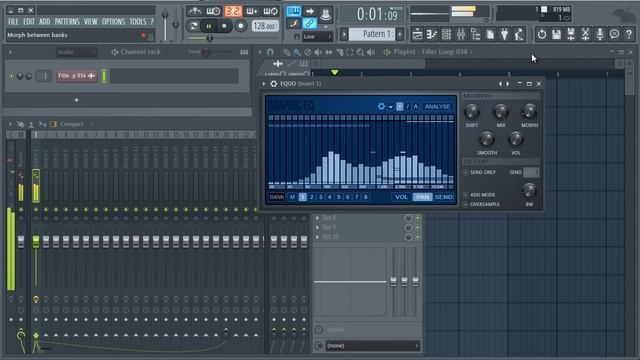Open the TOOLS menu
The image size is (640, 360).
coord(138,22)
